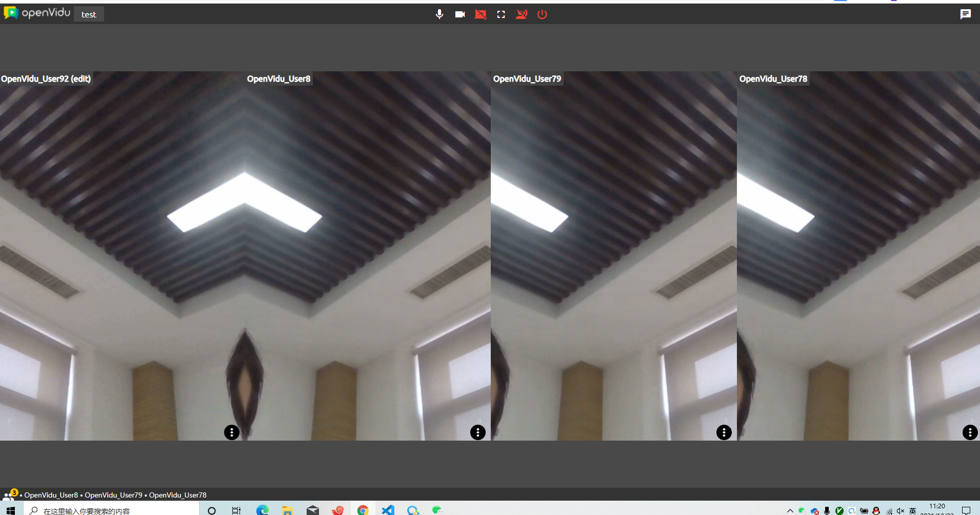Mute the microphone in the toolbar
The height and width of the screenshot is (515, 980).
click(x=439, y=14)
